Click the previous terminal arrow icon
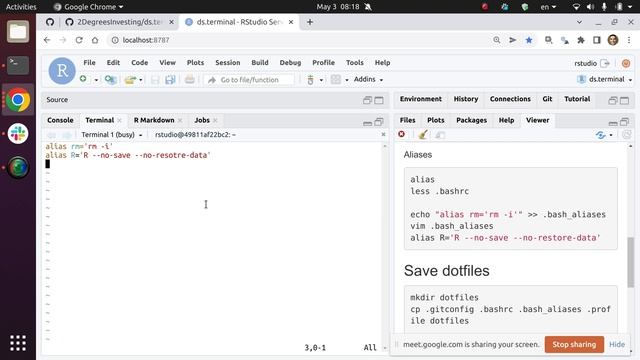 tap(51, 135)
